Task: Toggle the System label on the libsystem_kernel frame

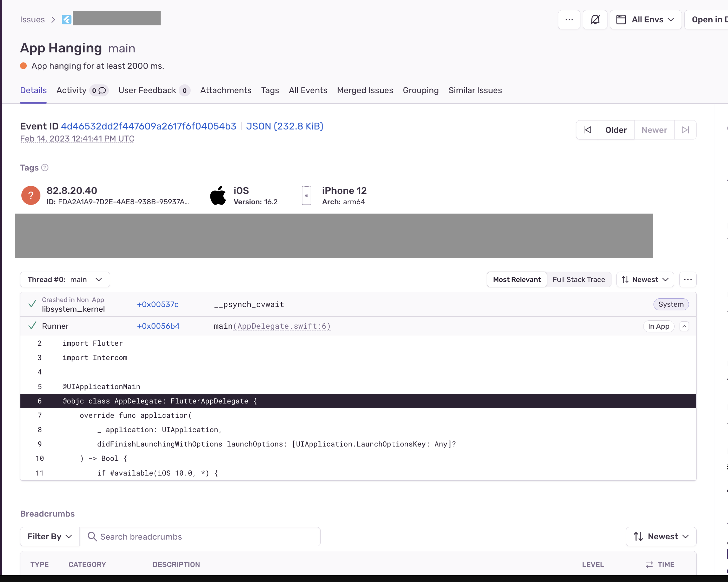Action: 671,304
